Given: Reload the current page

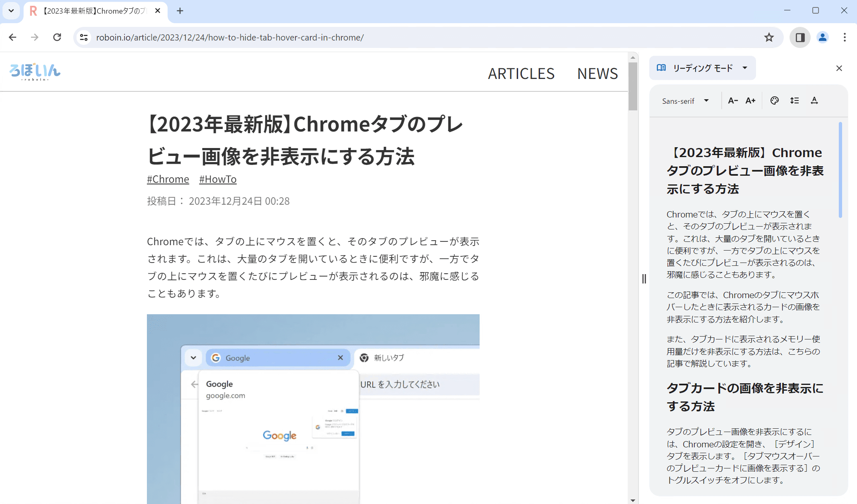Looking at the screenshot, I should [57, 38].
